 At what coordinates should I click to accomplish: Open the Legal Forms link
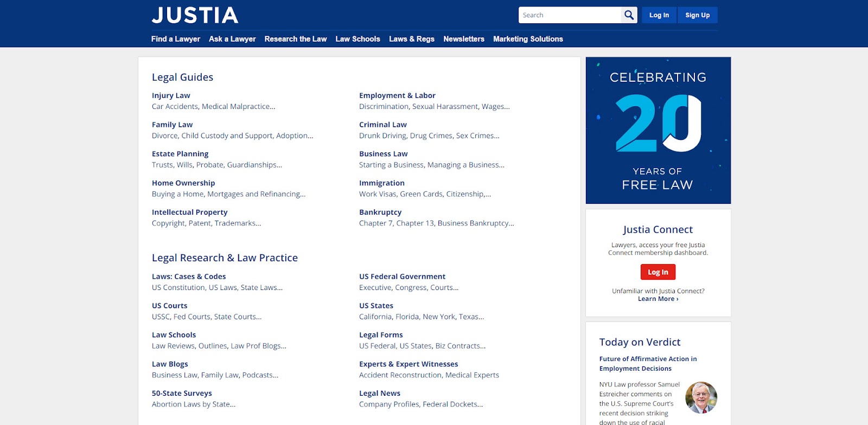tap(381, 335)
